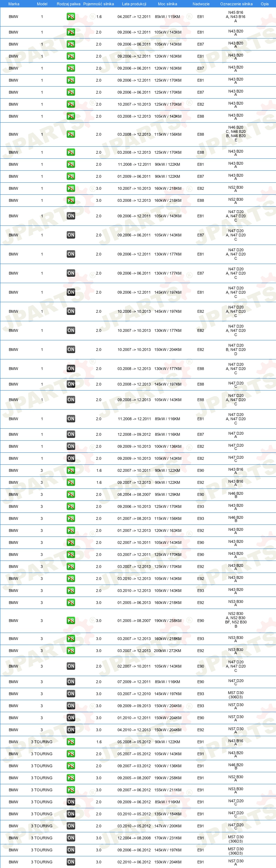Screen dimensions: 276x868
Task: Select the 12.2008 -> 09.2012 production years cell
Action: [x=134, y=434]
